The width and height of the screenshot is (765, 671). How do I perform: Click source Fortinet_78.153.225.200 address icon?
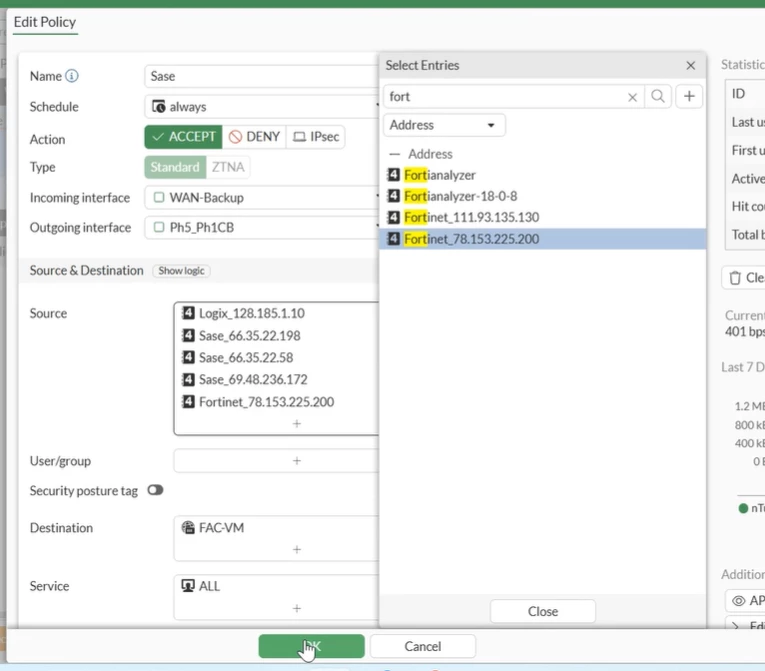click(x=188, y=402)
